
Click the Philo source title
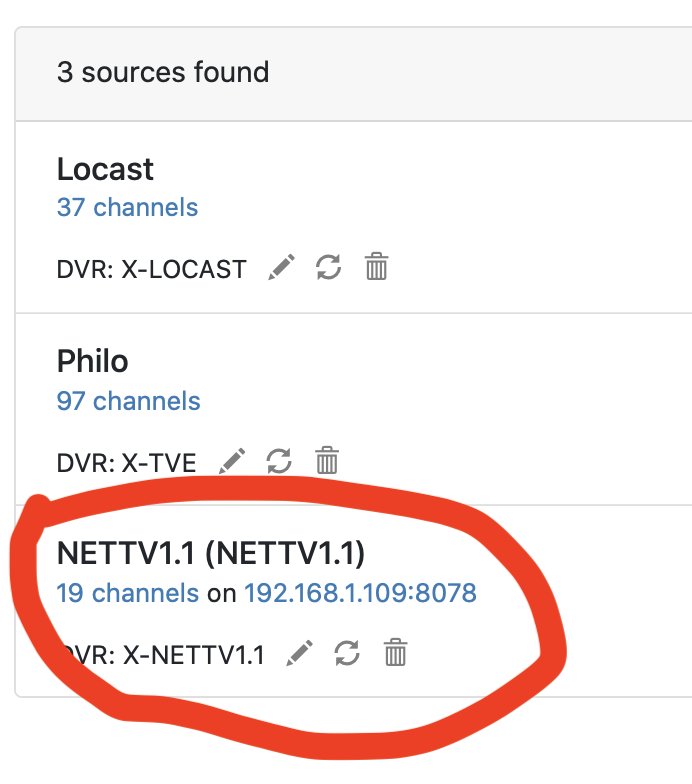(x=93, y=361)
